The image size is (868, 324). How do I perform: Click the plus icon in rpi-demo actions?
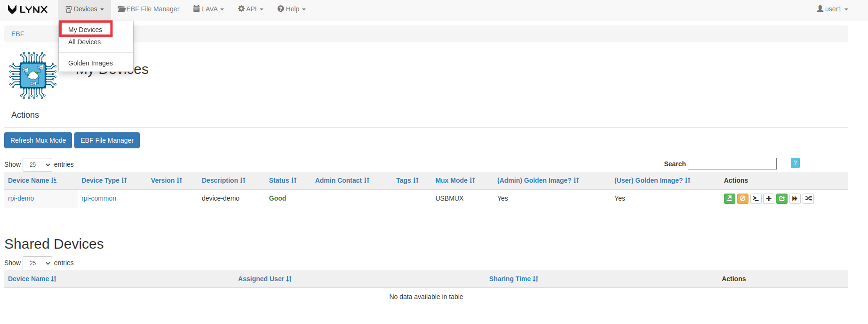point(769,199)
